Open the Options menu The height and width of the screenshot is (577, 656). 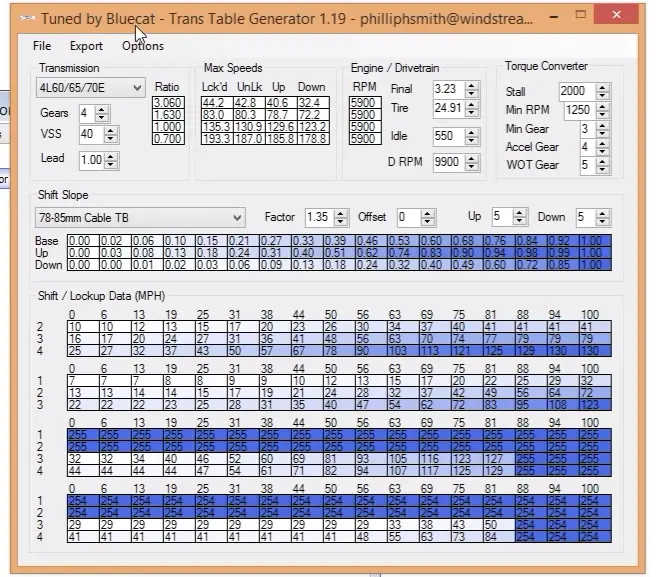click(143, 46)
